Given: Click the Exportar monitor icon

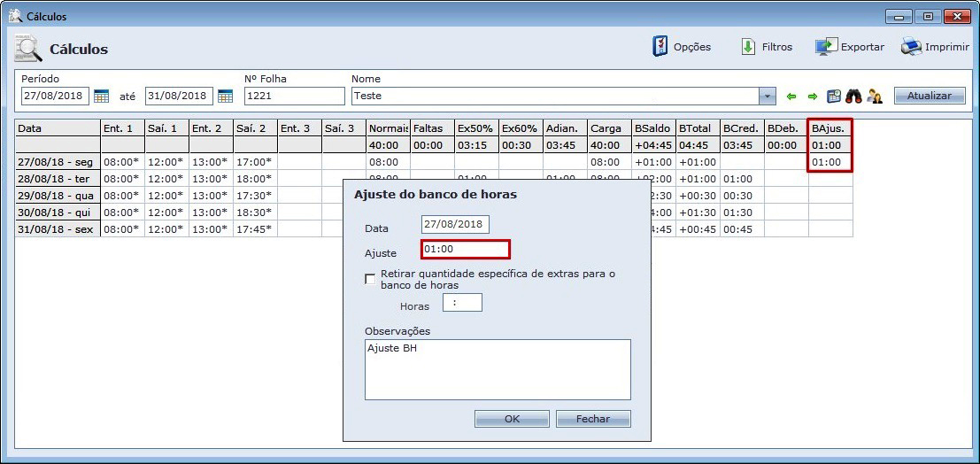Looking at the screenshot, I should (x=825, y=47).
